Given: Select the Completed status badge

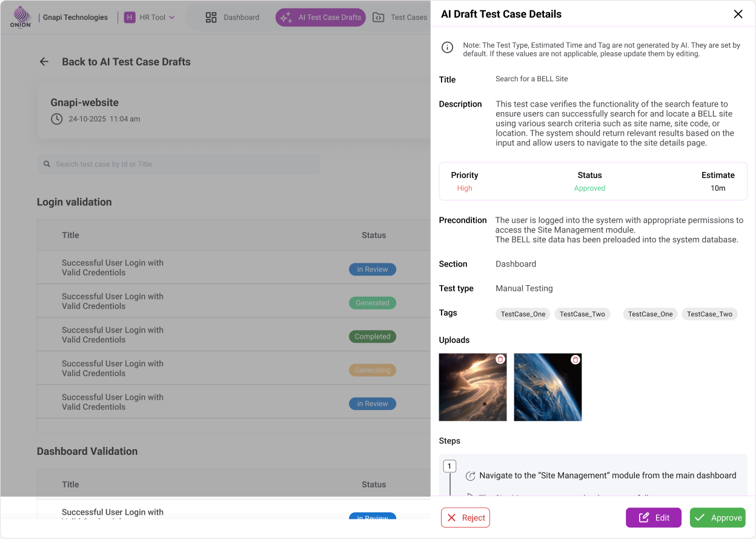Looking at the screenshot, I should click(373, 337).
